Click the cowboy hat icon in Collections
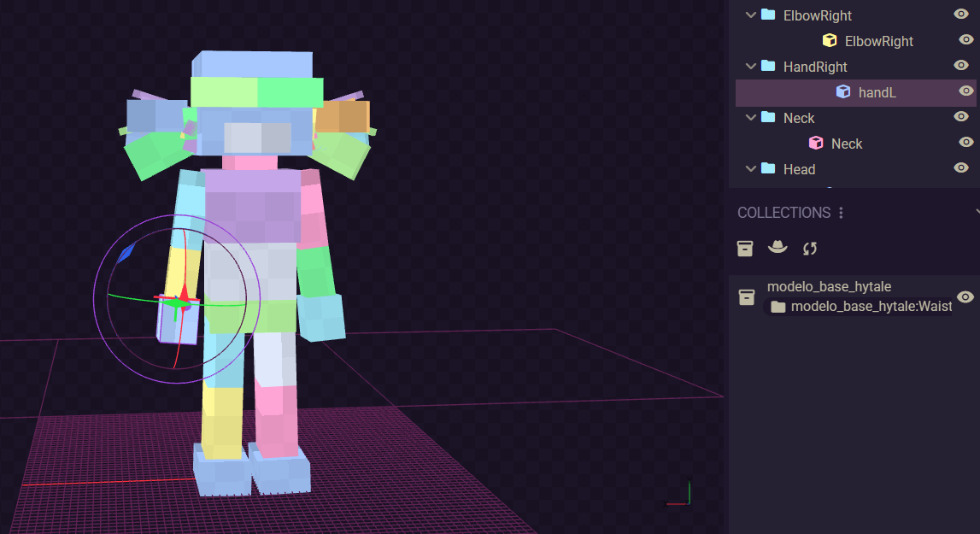Viewport: 980px width, 534px height. [778, 247]
